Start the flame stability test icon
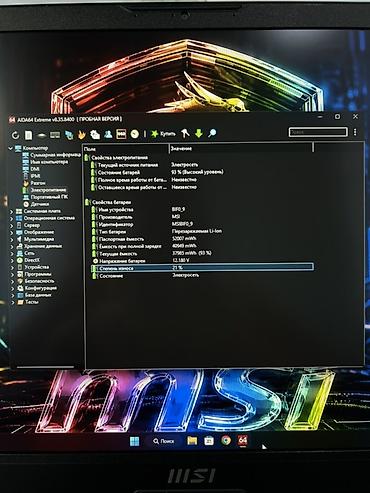 [x=82, y=135]
